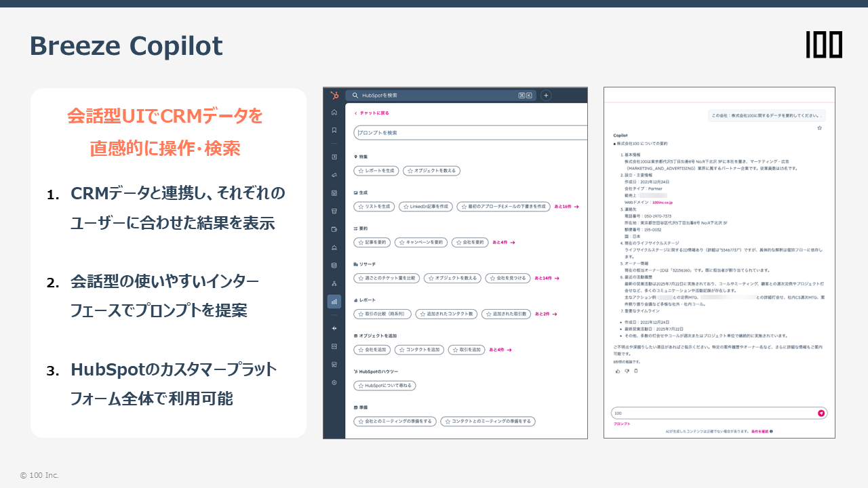Expand あと16件 in the 生成 section
The height and width of the screenshot is (488, 868).
567,206
